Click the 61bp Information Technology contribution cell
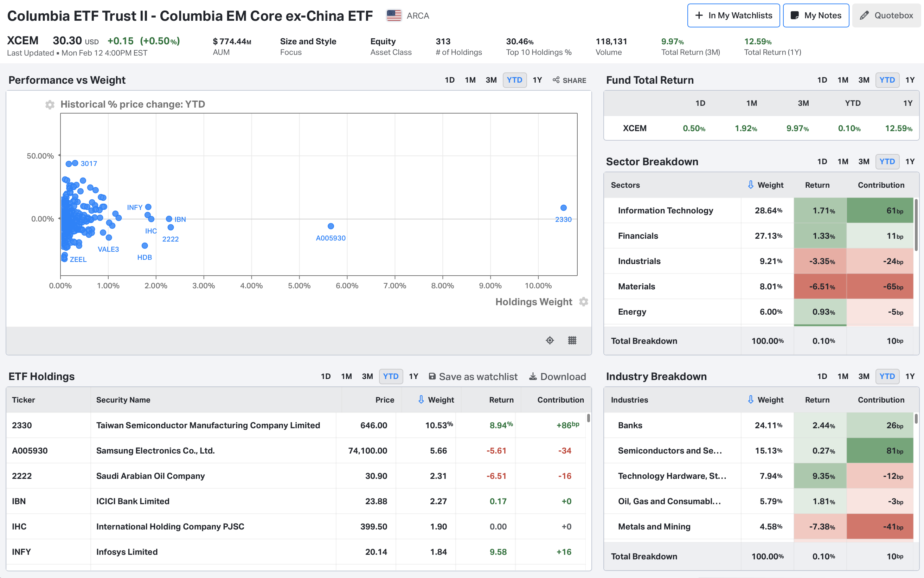The width and height of the screenshot is (924, 578). pyautogui.click(x=880, y=210)
